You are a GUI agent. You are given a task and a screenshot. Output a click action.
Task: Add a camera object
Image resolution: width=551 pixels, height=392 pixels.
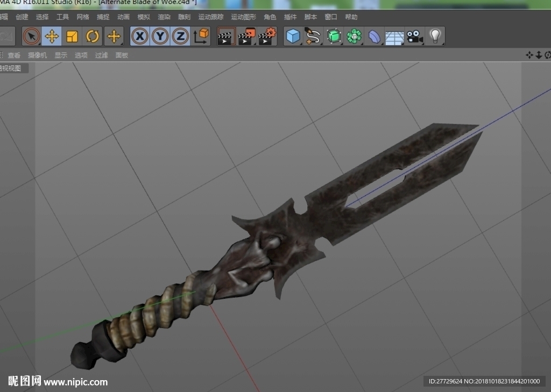tap(415, 36)
